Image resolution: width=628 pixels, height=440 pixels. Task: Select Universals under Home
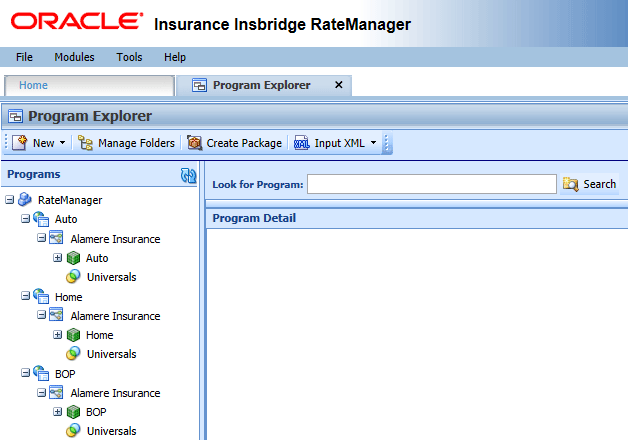[111, 354]
